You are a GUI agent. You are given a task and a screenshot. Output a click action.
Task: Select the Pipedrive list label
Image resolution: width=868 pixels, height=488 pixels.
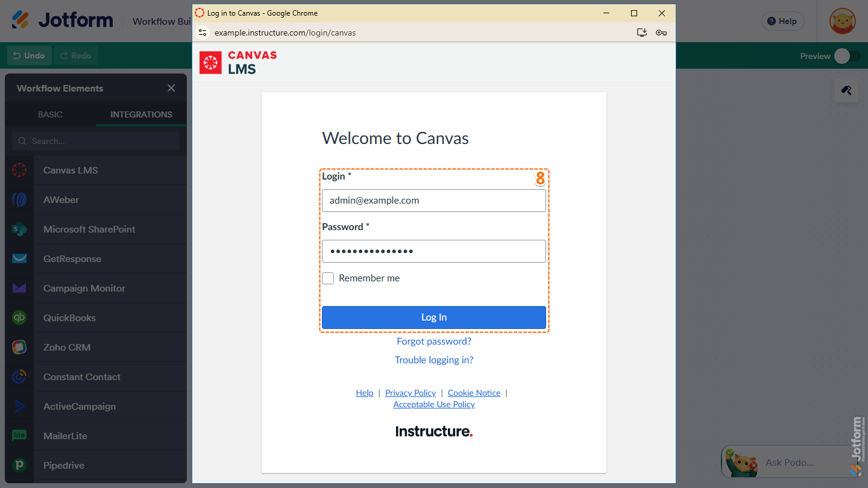coord(64,466)
